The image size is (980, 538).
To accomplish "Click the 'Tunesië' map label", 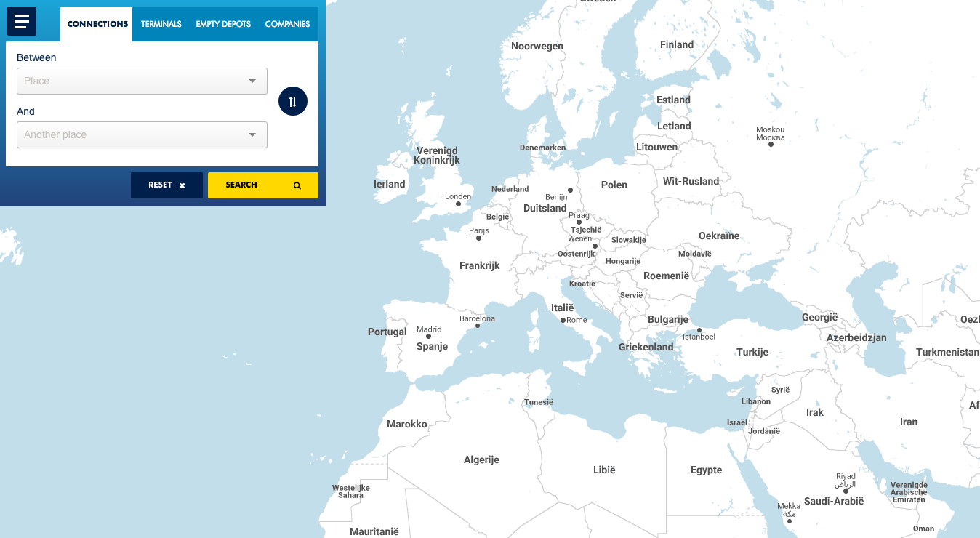I will click(x=539, y=402).
